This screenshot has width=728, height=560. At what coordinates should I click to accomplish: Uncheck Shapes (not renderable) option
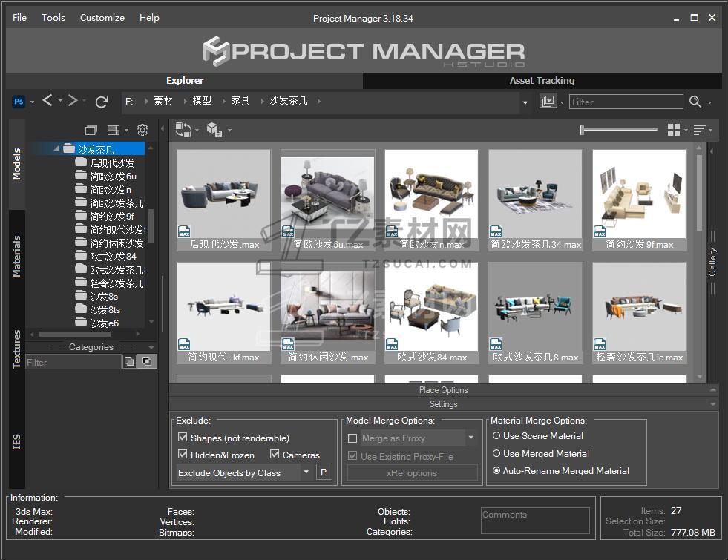(x=183, y=438)
